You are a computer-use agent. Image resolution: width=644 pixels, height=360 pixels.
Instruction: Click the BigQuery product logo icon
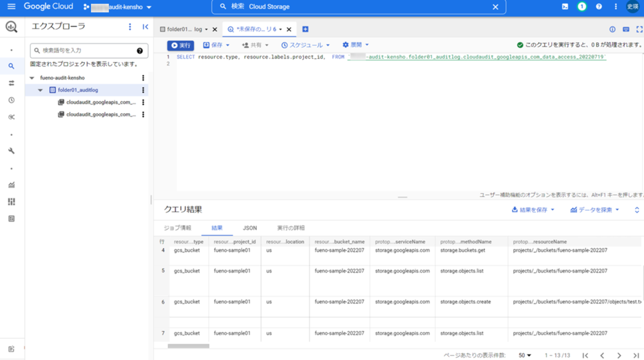pos(11,27)
